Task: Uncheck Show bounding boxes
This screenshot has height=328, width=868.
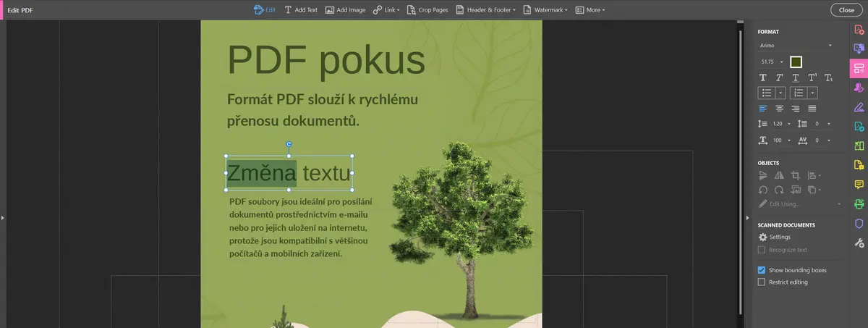Action: coord(761,270)
